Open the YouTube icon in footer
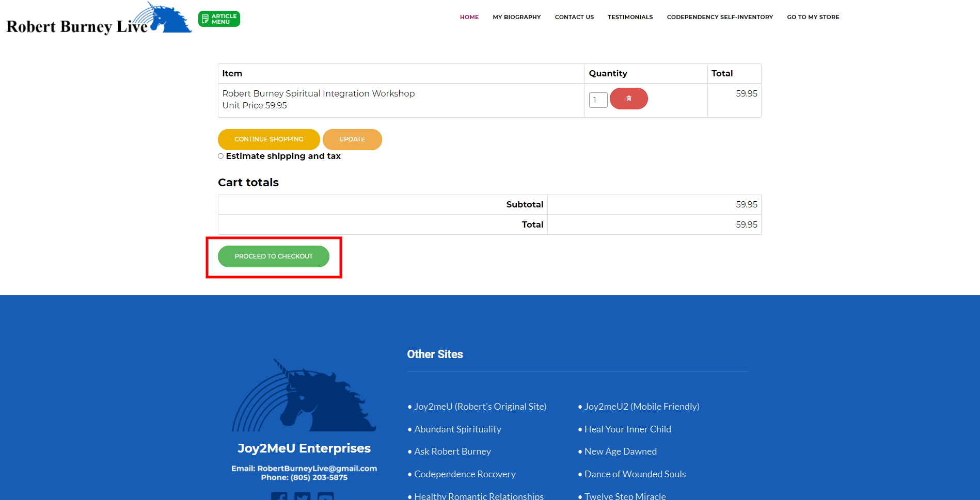Viewport: 980px width, 500px height. 325,496
